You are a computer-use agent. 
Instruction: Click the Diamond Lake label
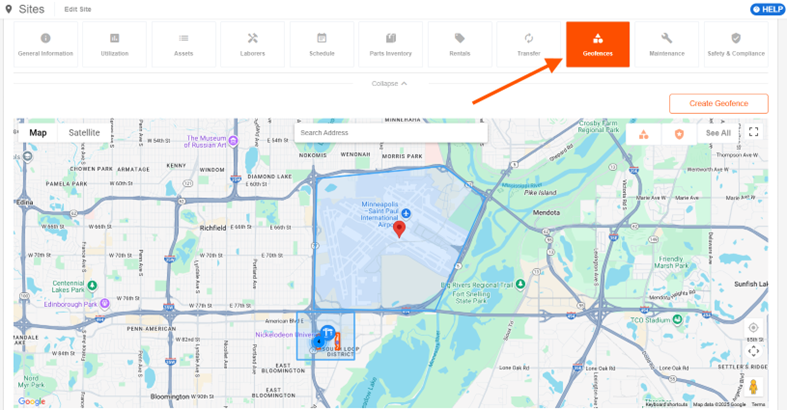(270, 177)
